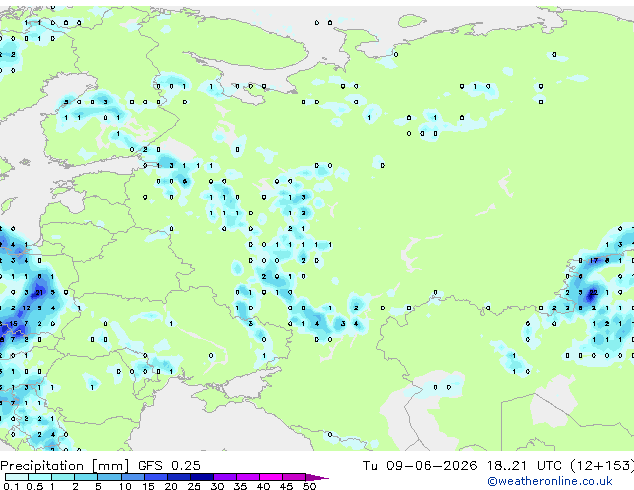Click the Precipitation [mm] title text

point(65,466)
